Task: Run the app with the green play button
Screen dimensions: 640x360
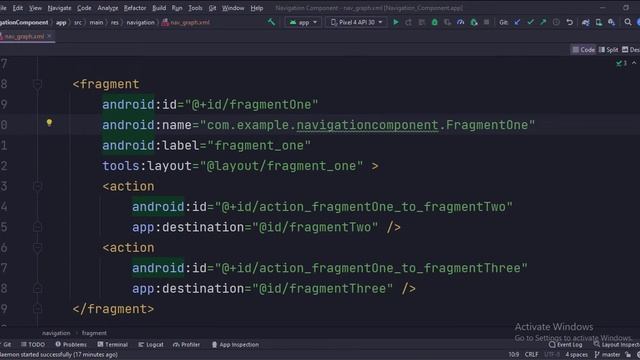Action: 396,22
